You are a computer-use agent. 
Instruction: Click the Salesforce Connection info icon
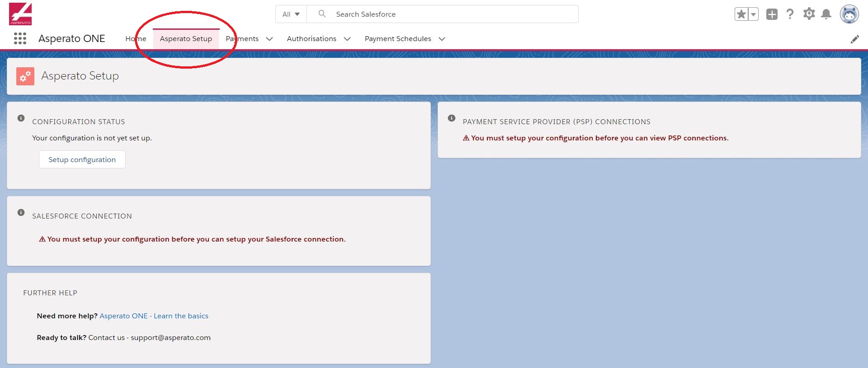[21, 212]
